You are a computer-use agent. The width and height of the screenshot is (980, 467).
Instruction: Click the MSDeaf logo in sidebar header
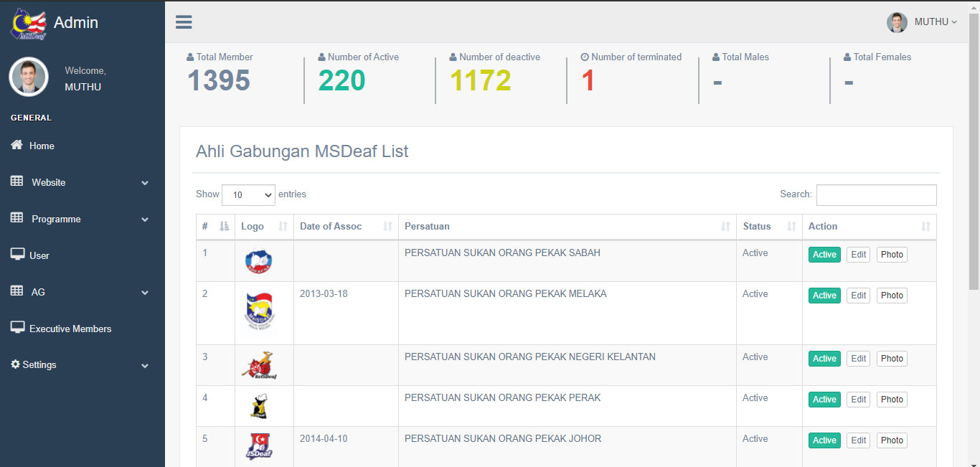(28, 23)
